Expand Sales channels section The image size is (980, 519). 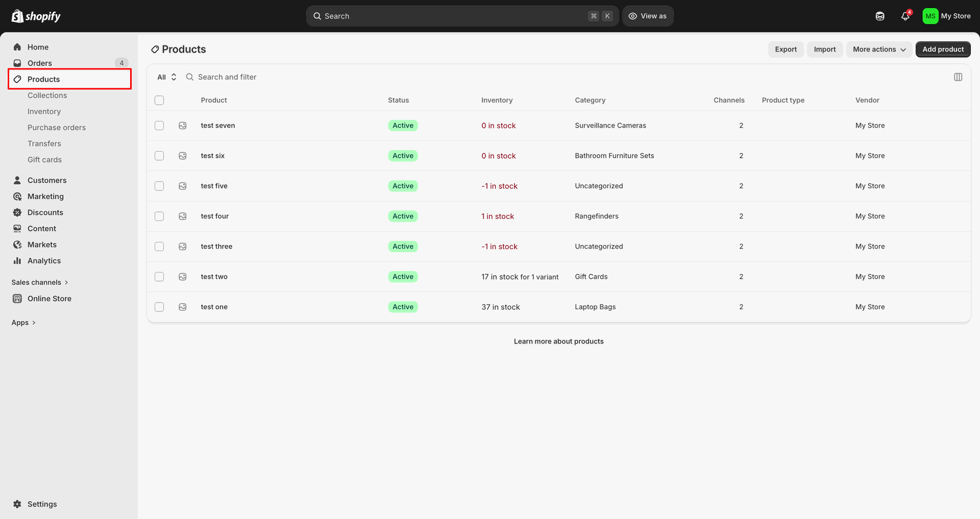click(x=40, y=282)
